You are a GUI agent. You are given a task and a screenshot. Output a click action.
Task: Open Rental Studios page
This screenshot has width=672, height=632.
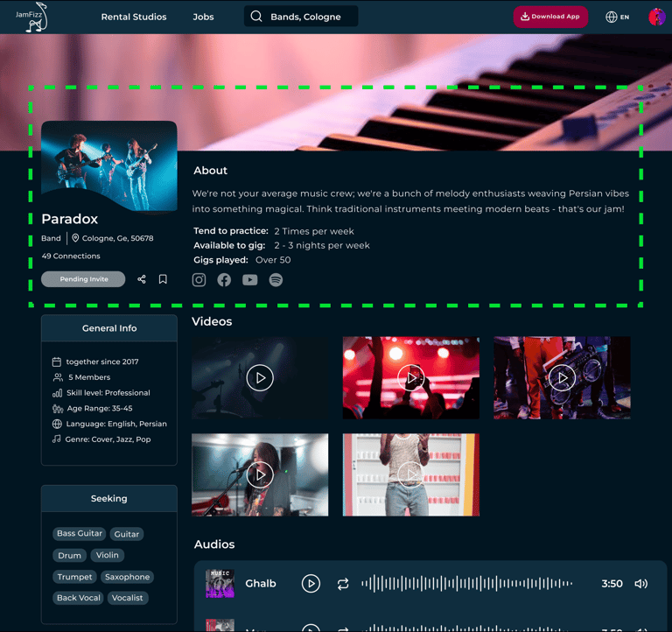(134, 17)
